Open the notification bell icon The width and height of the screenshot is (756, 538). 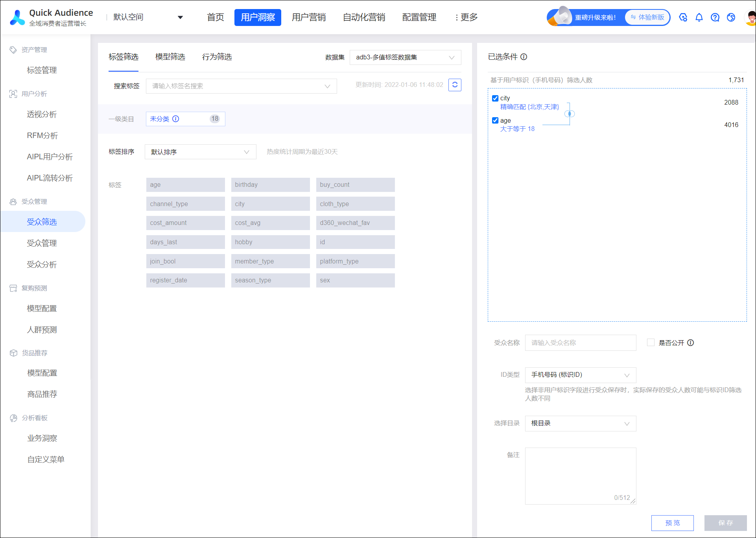[699, 17]
